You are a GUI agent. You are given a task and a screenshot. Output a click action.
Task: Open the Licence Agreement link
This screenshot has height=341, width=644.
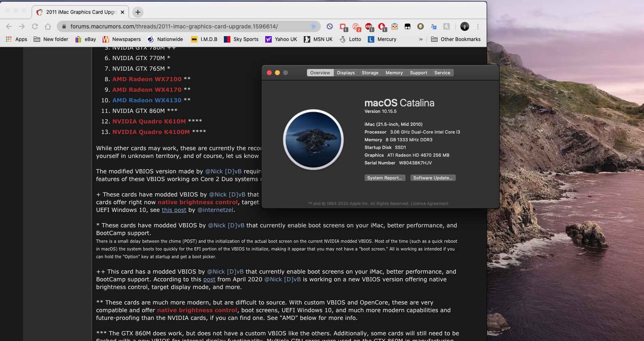(x=429, y=204)
